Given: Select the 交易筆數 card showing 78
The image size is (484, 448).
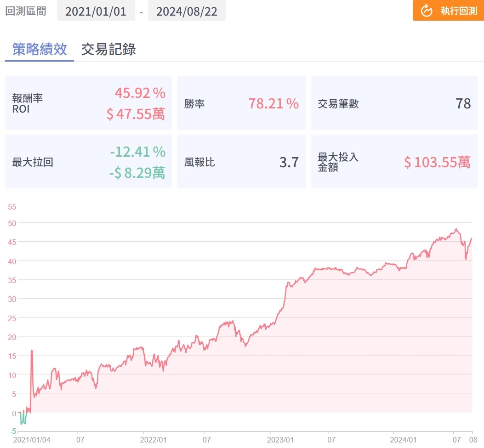Looking at the screenshot, I should click(394, 103).
